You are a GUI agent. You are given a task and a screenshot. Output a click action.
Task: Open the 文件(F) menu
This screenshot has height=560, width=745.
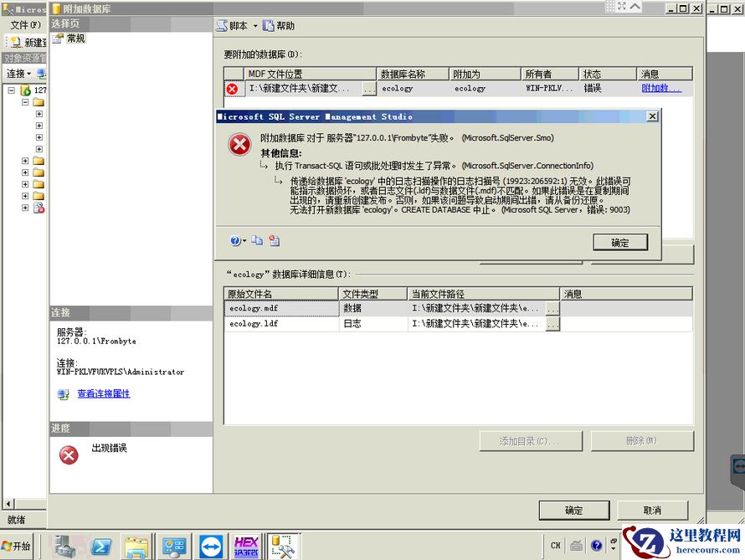(26, 25)
